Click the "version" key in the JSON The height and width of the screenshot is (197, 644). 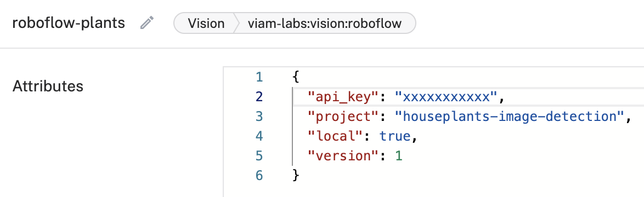click(342, 156)
